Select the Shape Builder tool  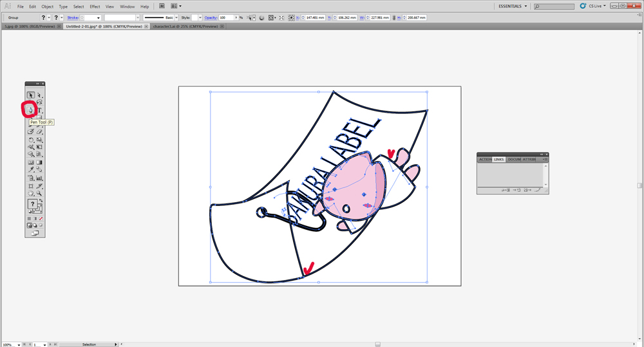pos(31,155)
